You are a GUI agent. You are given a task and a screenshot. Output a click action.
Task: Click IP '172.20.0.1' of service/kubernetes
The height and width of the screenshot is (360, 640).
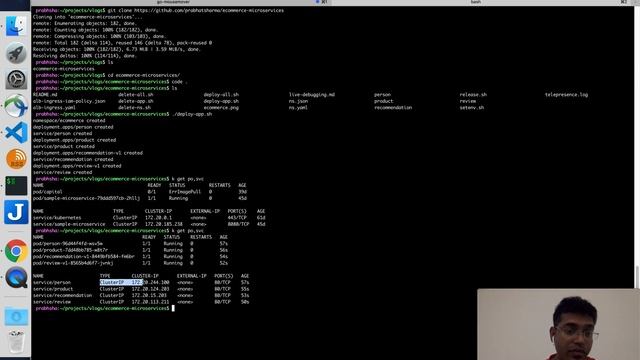(158, 218)
